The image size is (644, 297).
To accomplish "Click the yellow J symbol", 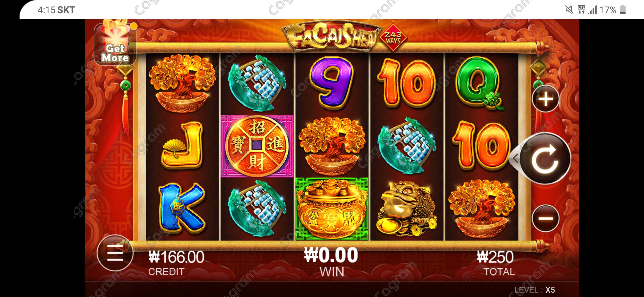I will [x=182, y=145].
